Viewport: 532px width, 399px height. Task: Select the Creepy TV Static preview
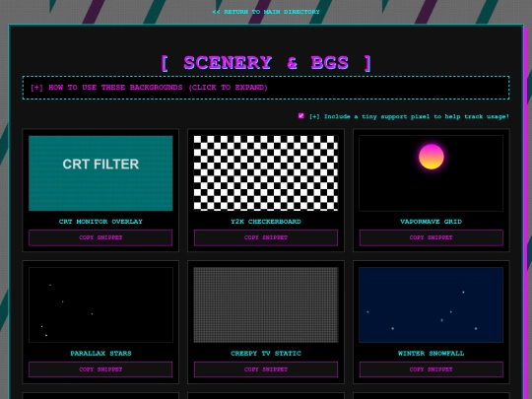266,304
